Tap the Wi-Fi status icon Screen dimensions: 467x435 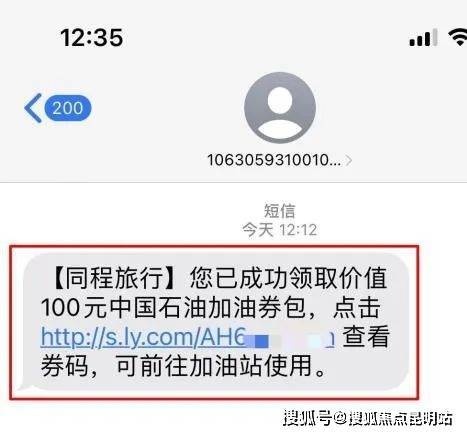point(460,37)
